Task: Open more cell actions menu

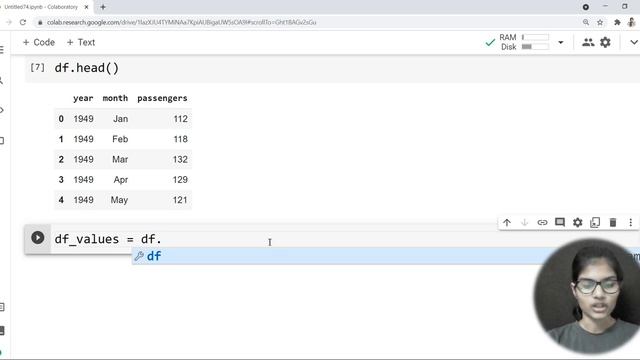Action: click(631, 222)
